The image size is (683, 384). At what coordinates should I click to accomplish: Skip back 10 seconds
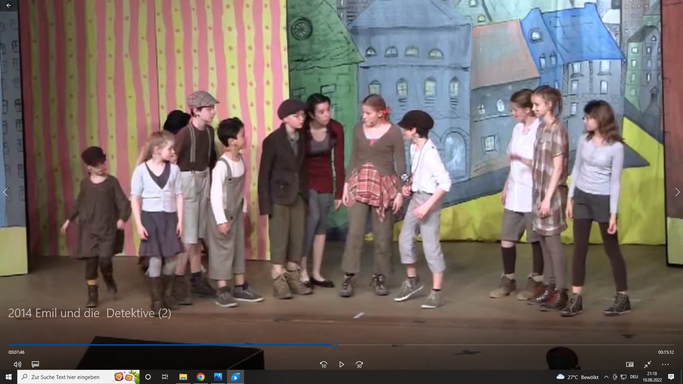[x=324, y=364]
